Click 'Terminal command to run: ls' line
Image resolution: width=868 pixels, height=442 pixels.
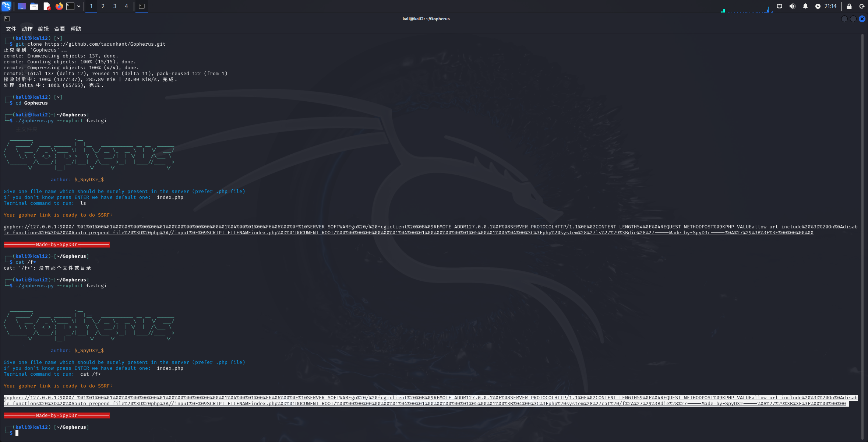click(x=45, y=203)
